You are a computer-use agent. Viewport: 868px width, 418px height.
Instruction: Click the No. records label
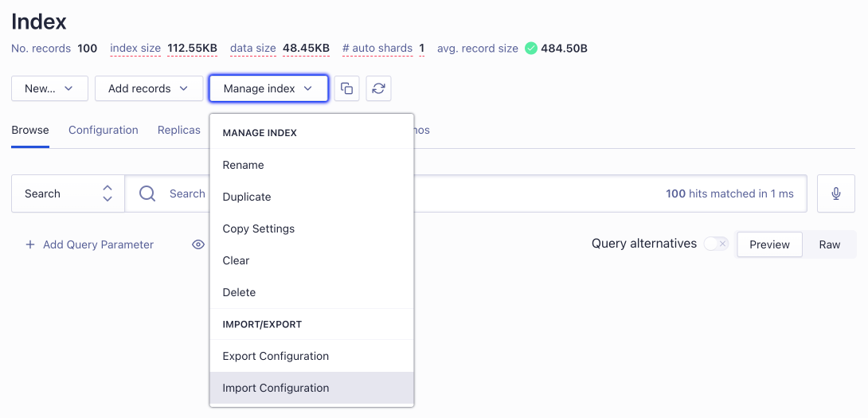point(41,48)
